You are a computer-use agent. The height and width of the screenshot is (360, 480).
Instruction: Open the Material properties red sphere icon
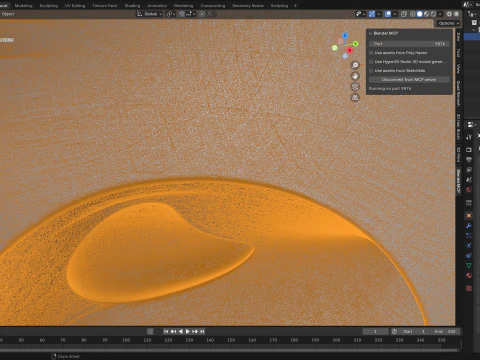point(469,276)
